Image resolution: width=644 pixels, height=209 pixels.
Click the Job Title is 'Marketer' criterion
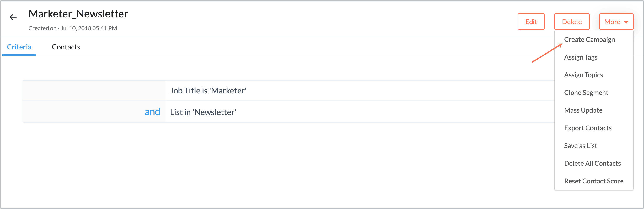coord(208,91)
